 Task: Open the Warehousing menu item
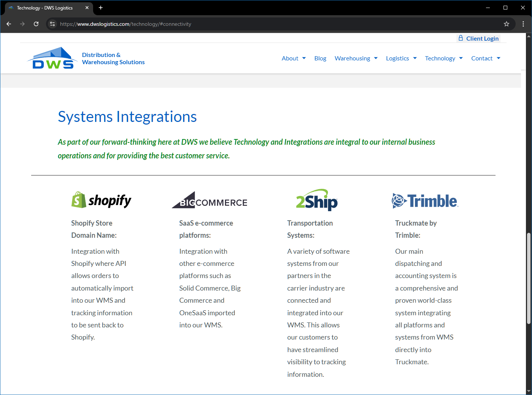coord(352,58)
